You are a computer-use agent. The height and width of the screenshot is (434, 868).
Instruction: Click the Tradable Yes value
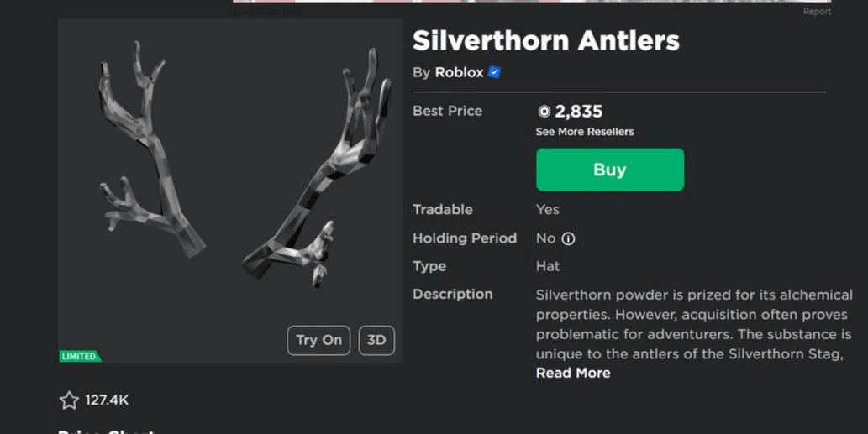click(x=548, y=210)
